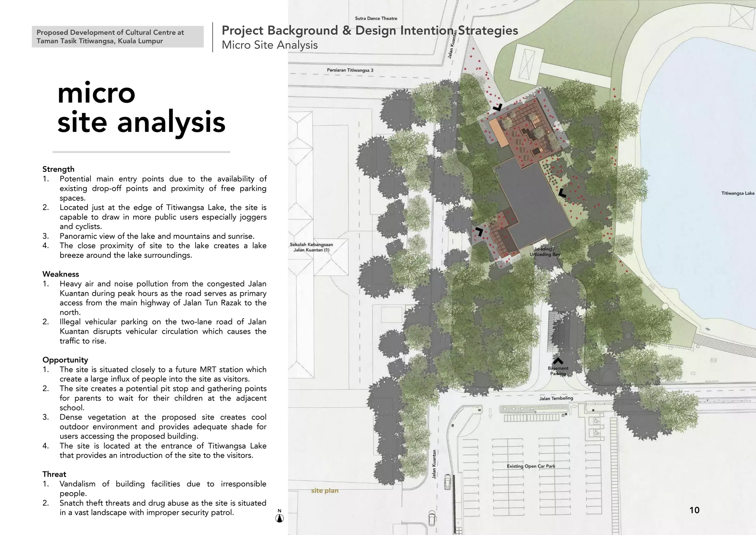Click the 'Titiwangsa Lake' label
This screenshot has height=535, width=756.
point(738,193)
